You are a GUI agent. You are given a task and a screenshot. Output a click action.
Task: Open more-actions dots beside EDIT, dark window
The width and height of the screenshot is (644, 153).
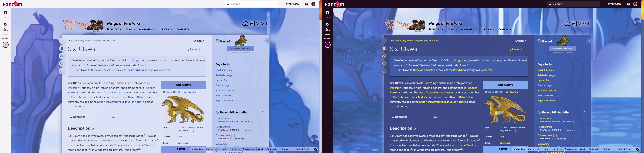click(x=525, y=50)
